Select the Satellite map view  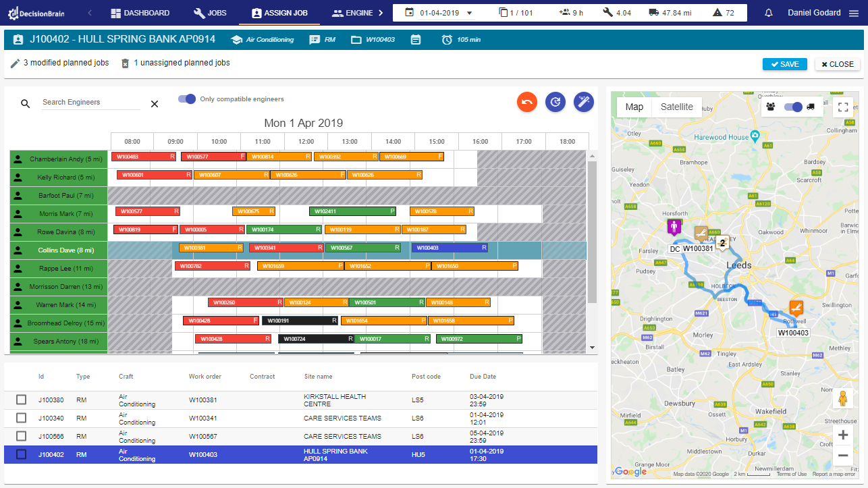pos(676,107)
